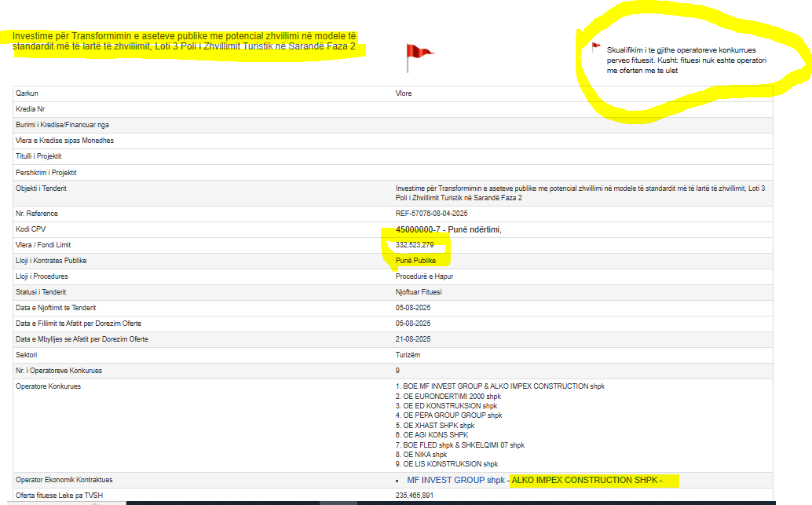This screenshot has height=505, width=812.
Task: Click the winning offer value 235,465,891
Action: click(x=415, y=496)
